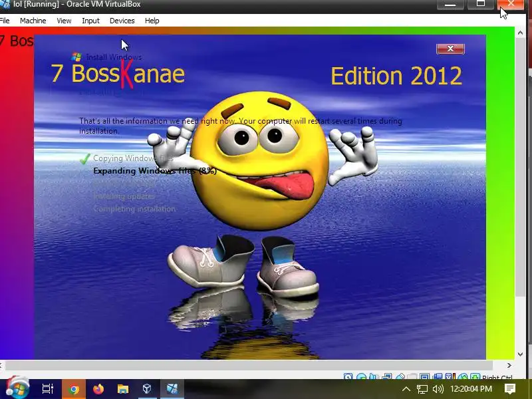Select the running VM taskbar icon
The height and width of the screenshot is (399, 532).
click(x=172, y=389)
